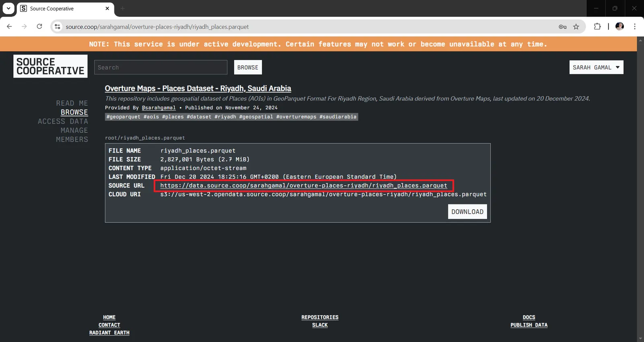
Task: Click the last modified date value
Action: tap(278, 177)
